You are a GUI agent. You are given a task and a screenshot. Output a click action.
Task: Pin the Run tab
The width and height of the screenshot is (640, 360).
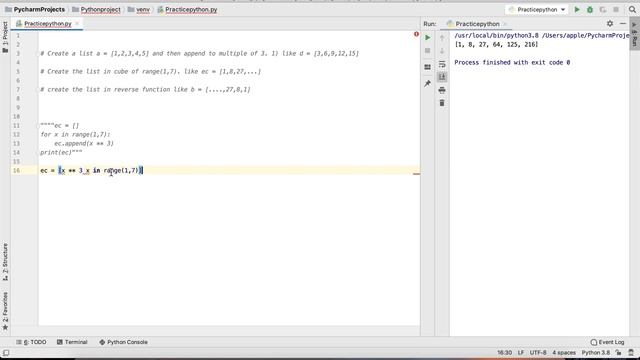tap(427, 83)
